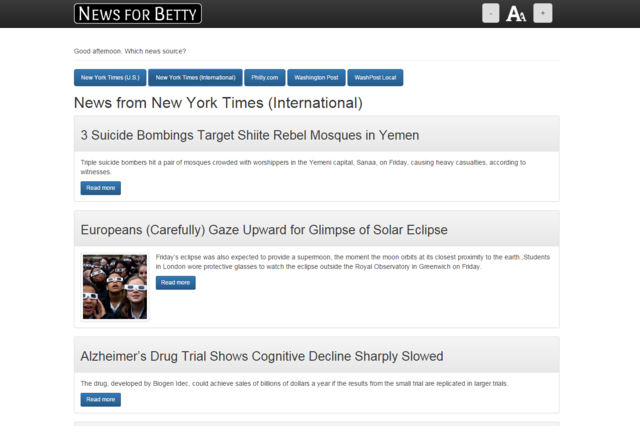Click the Biogen Idec drug summary text
The image size is (640, 426).
coord(294,384)
